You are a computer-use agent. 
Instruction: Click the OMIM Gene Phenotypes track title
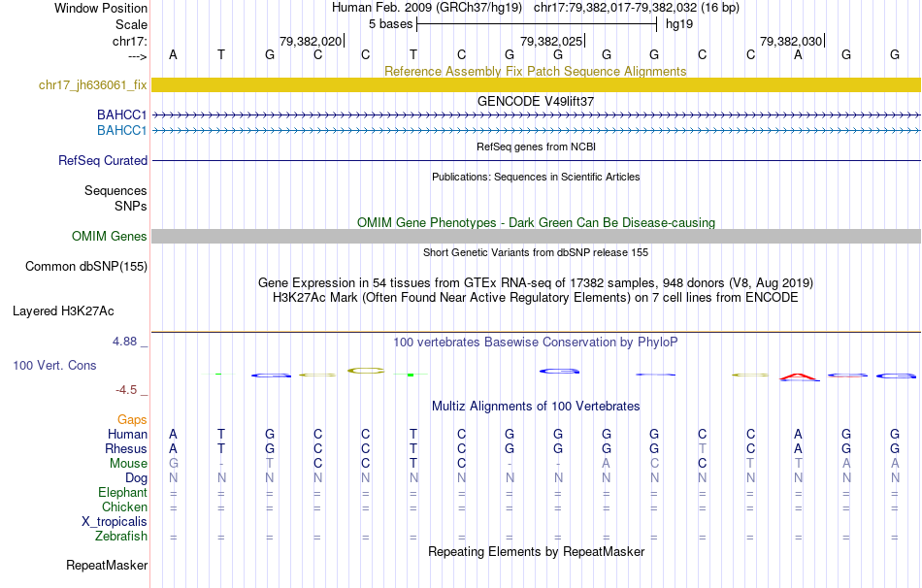[537, 223]
